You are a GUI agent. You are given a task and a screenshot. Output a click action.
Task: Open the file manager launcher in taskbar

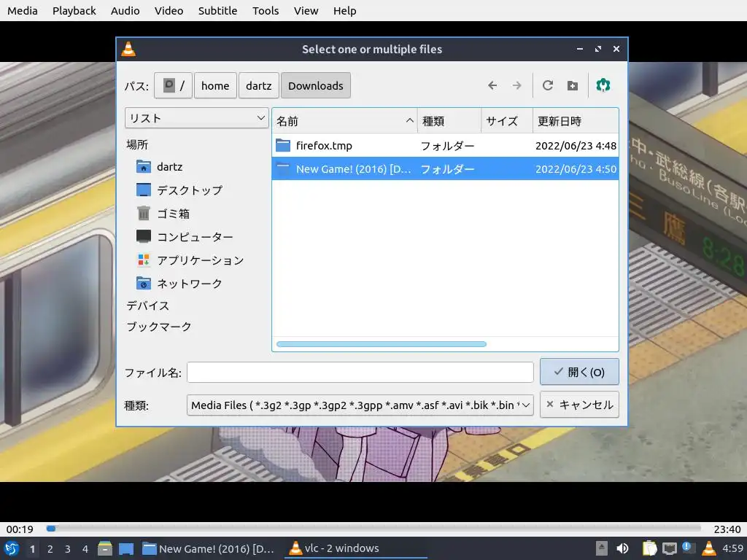pyautogui.click(x=105, y=548)
